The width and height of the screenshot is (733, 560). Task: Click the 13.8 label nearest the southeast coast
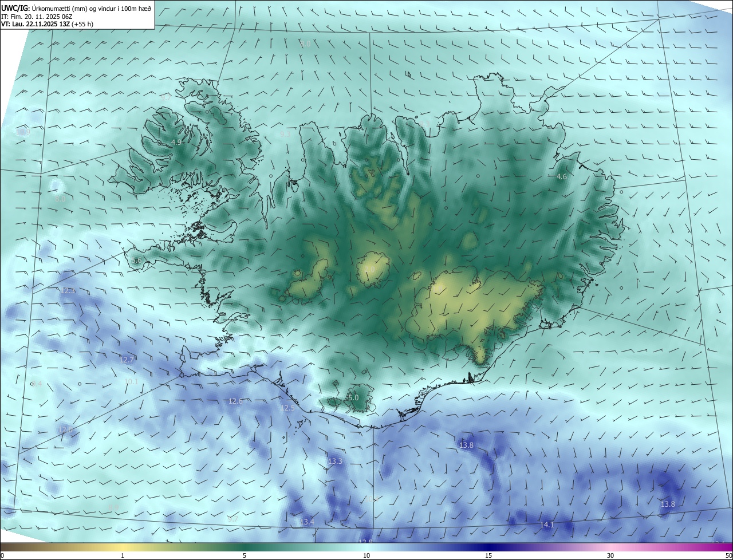click(x=467, y=445)
